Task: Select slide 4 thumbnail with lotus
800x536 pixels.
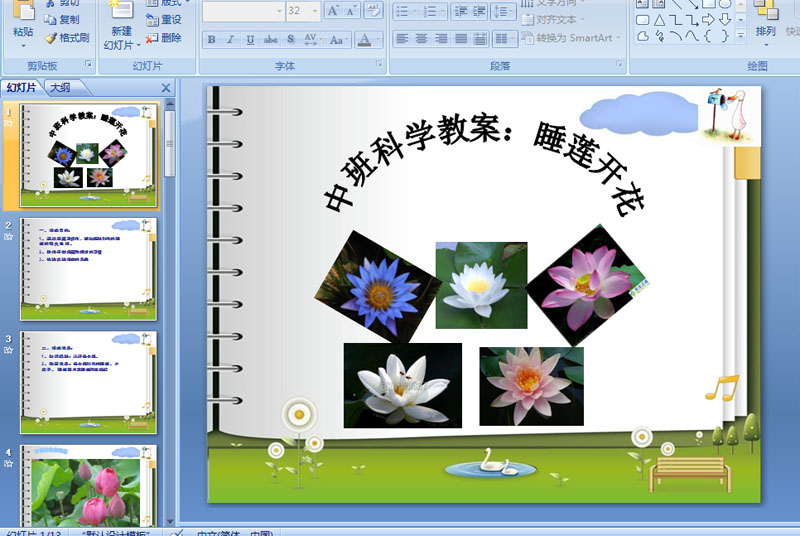Action: pos(88,487)
